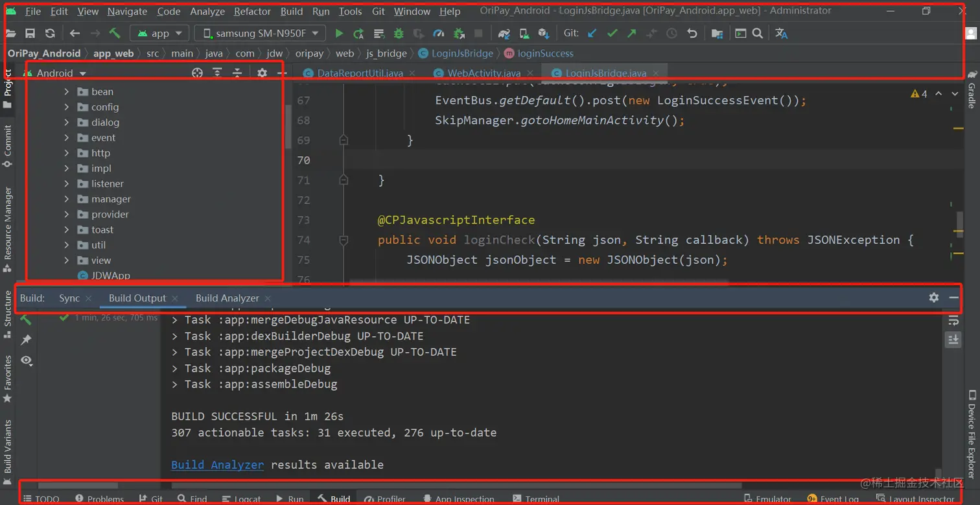Click Expand All icon in Project panel

[x=218, y=73]
